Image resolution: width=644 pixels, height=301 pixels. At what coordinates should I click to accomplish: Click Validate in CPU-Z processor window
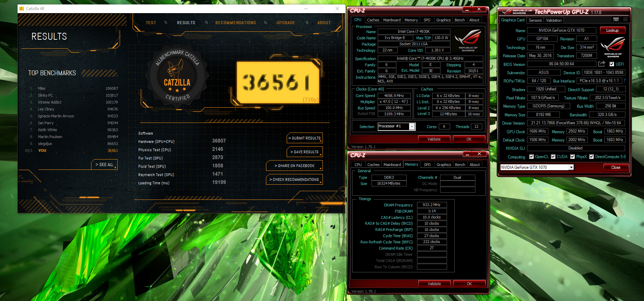tap(434, 139)
